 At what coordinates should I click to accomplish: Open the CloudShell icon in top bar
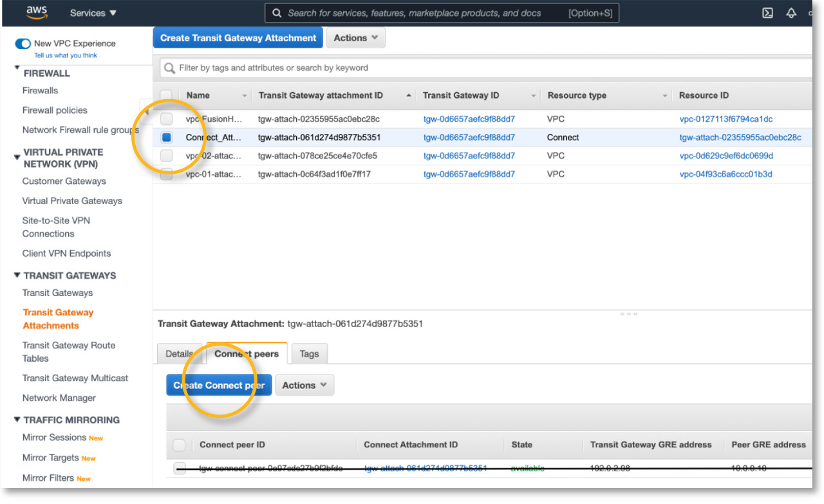pyautogui.click(x=767, y=13)
